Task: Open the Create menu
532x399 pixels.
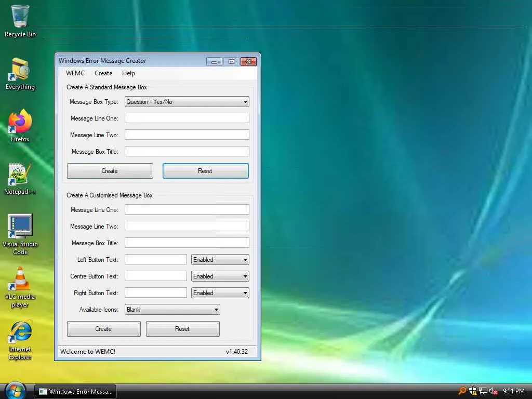Action: pos(103,73)
